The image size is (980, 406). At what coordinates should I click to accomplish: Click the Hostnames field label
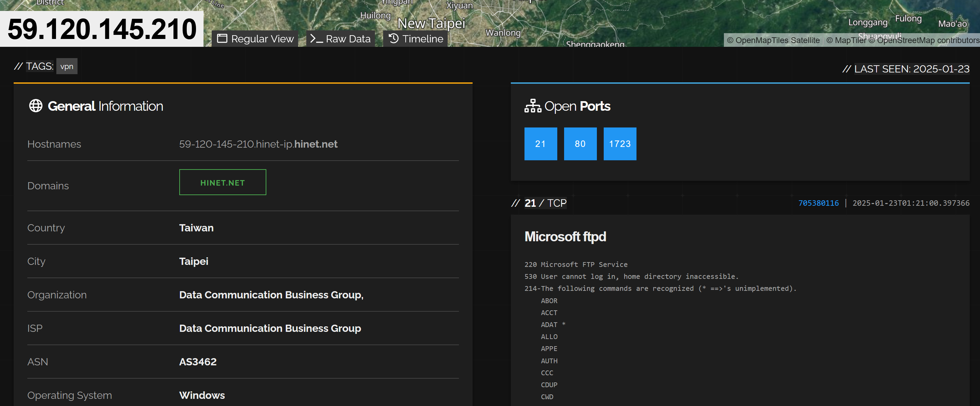54,144
